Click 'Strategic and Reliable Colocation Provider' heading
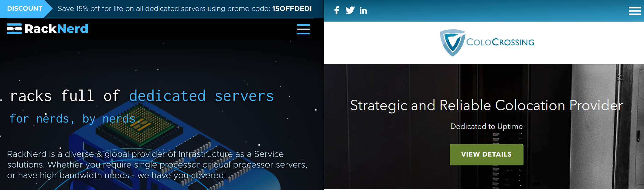The image size is (644, 190). point(486,105)
